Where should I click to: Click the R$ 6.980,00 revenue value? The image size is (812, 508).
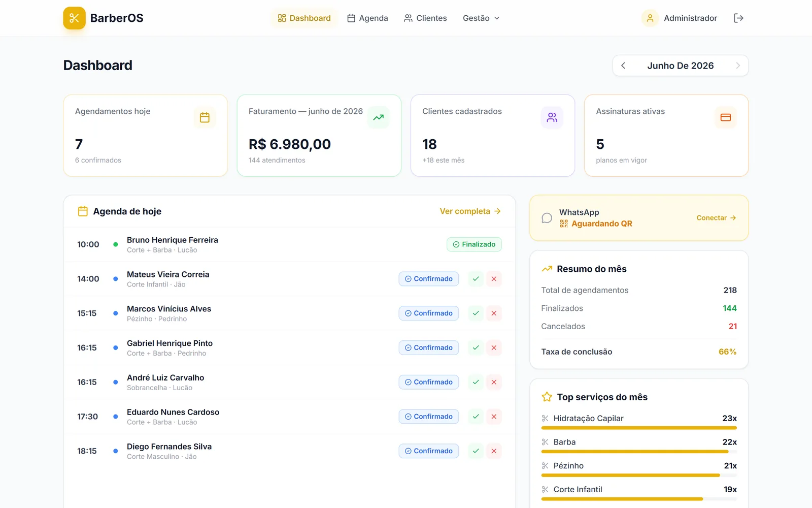[x=290, y=144]
